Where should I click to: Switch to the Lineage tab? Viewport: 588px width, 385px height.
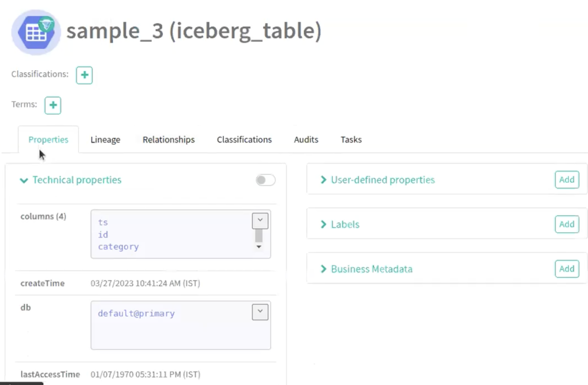tap(105, 140)
